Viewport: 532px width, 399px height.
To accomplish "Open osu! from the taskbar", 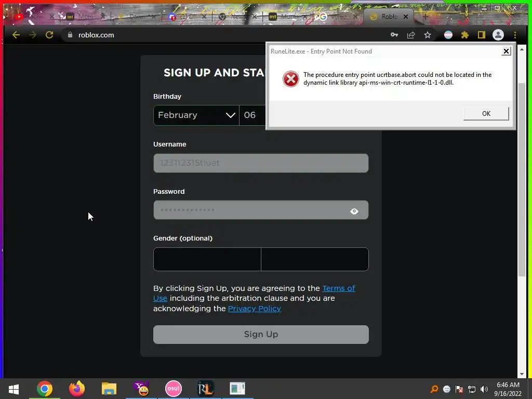I will (174, 389).
